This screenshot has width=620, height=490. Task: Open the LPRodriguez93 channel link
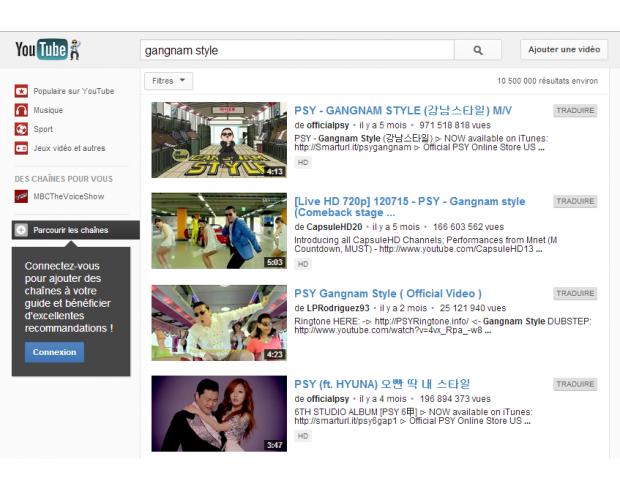coord(338,308)
